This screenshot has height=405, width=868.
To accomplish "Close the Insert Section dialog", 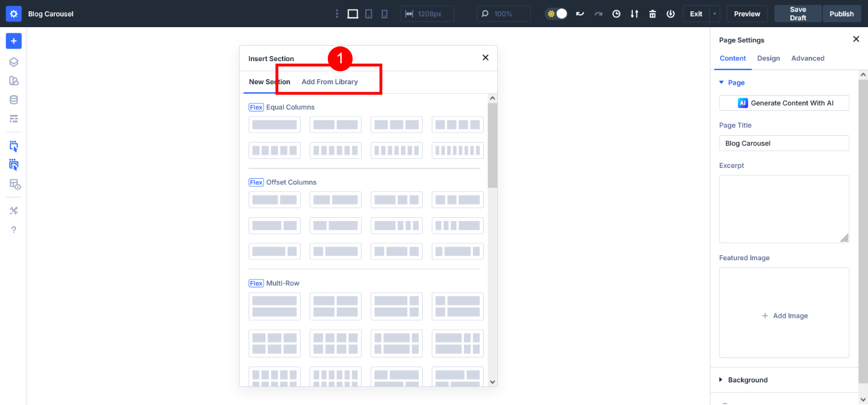I will click(x=485, y=58).
